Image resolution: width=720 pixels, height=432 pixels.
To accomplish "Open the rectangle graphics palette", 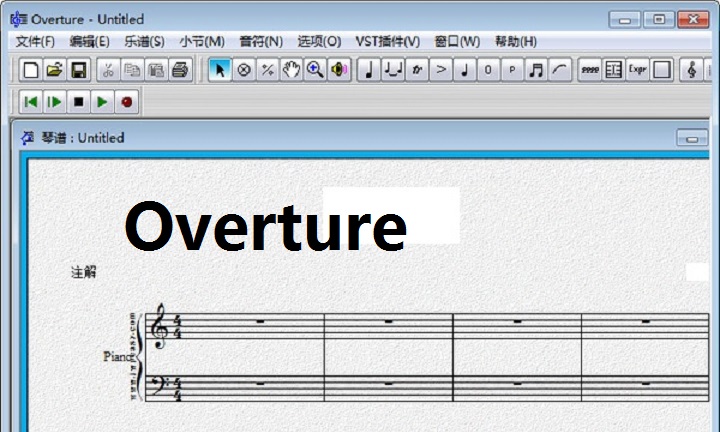I will [x=661, y=70].
